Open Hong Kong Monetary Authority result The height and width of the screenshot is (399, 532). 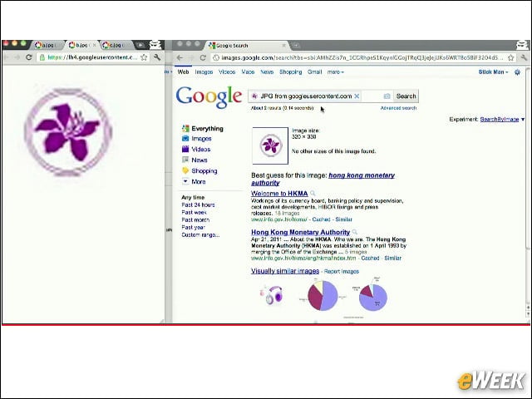click(x=300, y=232)
